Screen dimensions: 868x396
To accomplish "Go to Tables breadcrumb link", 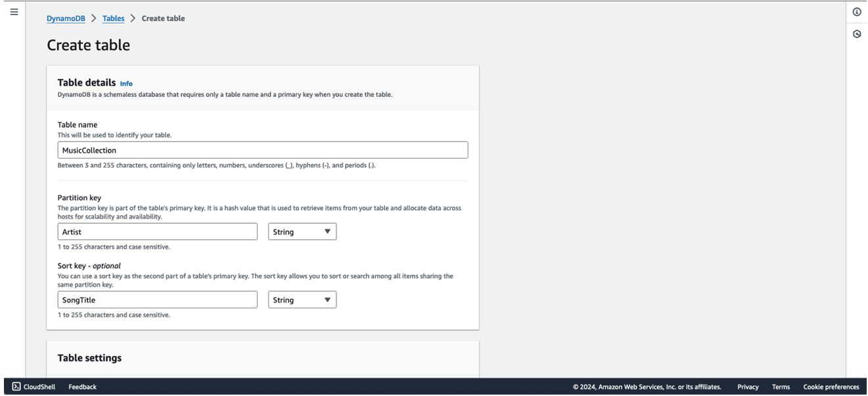I will pyautogui.click(x=113, y=18).
